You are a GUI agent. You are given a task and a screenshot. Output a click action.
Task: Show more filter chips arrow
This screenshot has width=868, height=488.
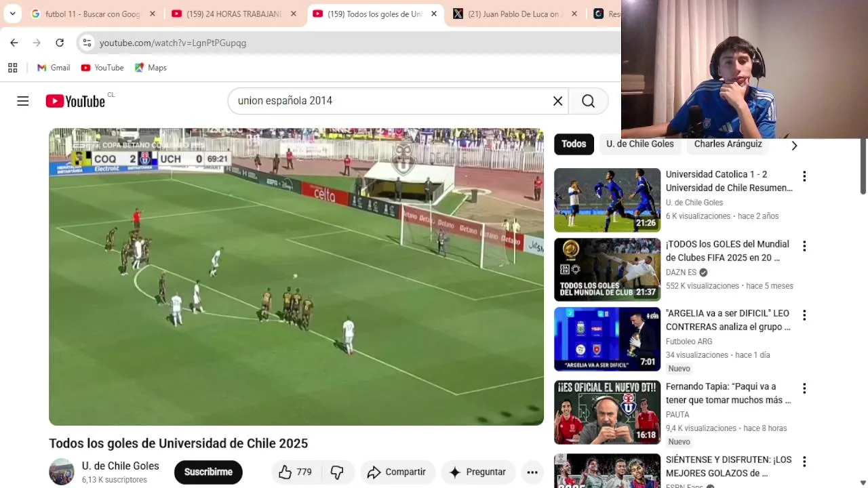click(794, 145)
